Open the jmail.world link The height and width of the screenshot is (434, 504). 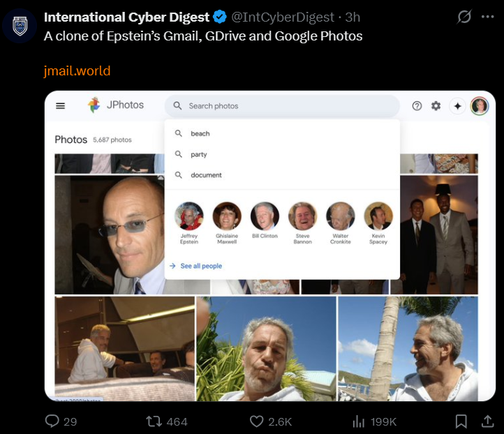77,70
